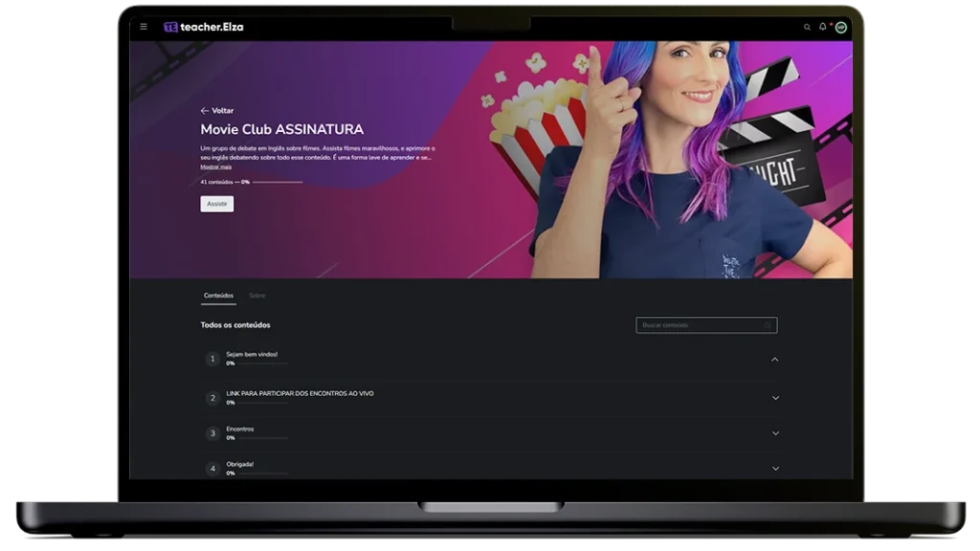Open search from the top bar
Image resolution: width=980 pixels, height=551 pixels.
[807, 27]
